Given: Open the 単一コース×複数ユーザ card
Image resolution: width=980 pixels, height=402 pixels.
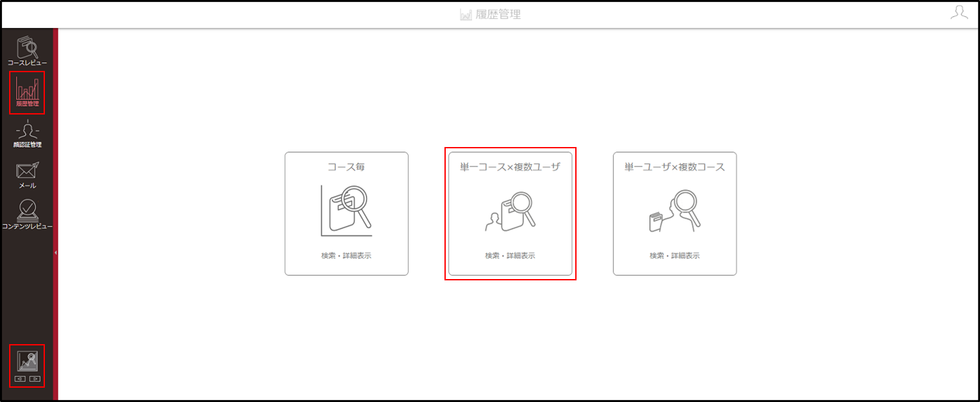Looking at the screenshot, I should (x=510, y=213).
